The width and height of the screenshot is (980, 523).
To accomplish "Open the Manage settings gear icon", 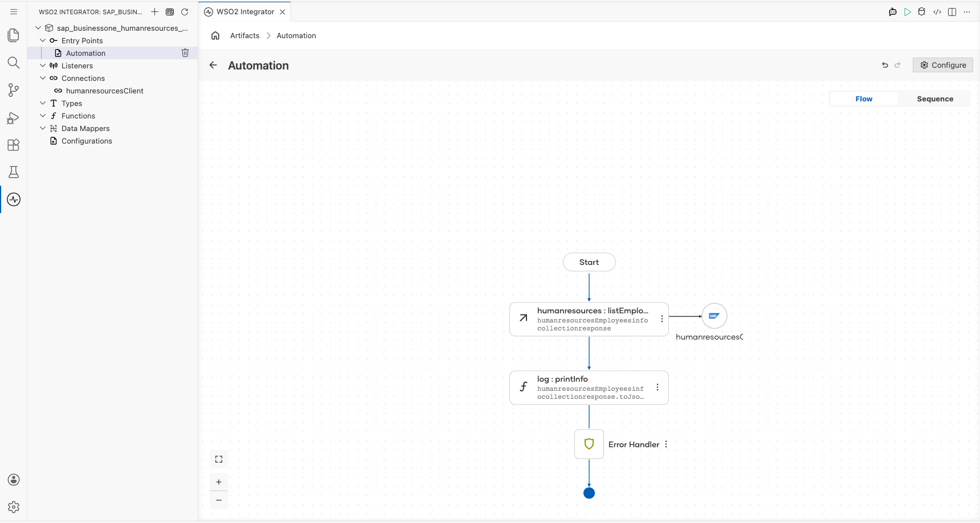I will pyautogui.click(x=14, y=507).
